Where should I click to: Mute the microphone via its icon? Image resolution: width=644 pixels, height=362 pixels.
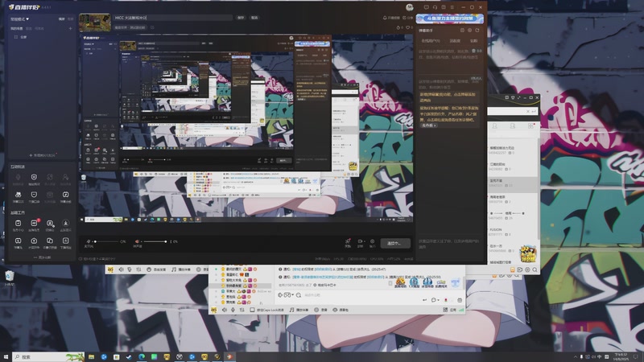coord(88,241)
